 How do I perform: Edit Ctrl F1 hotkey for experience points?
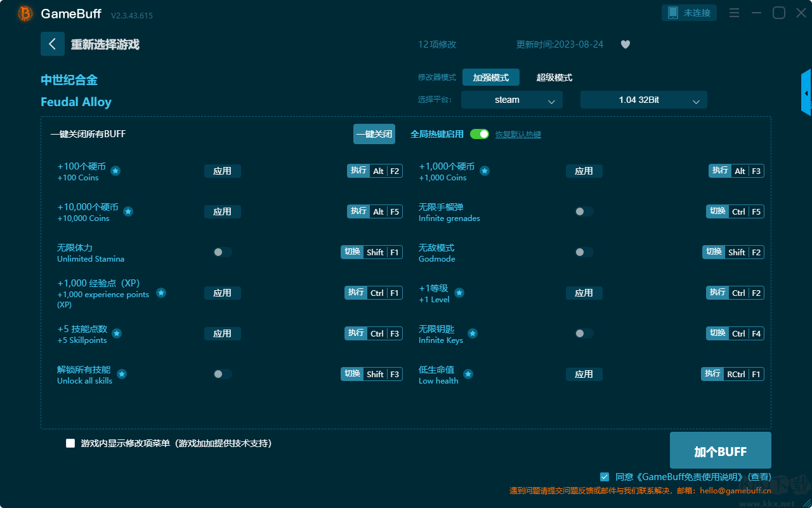click(x=374, y=293)
